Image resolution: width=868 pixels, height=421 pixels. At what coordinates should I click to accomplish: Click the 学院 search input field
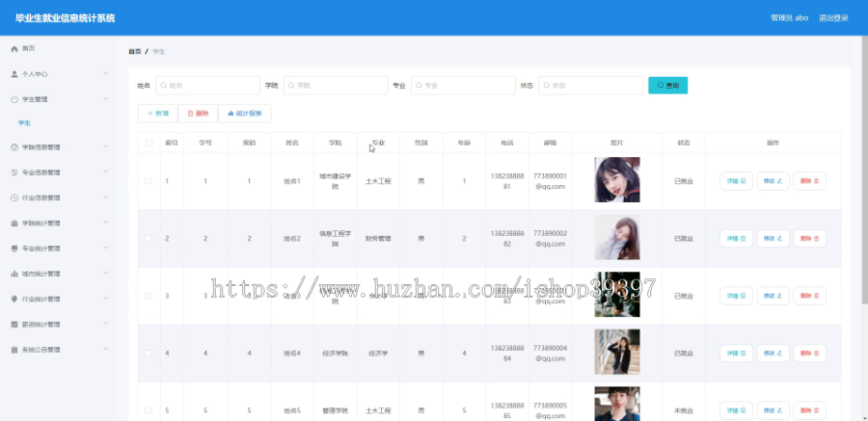pyautogui.click(x=336, y=85)
